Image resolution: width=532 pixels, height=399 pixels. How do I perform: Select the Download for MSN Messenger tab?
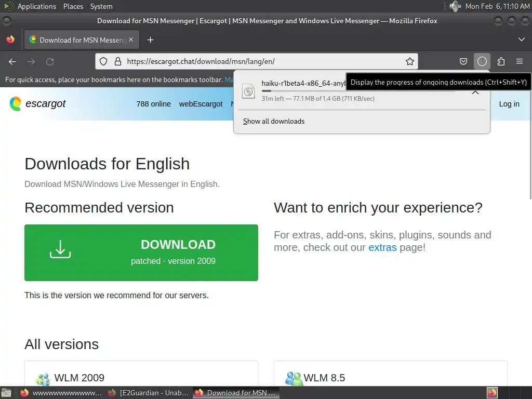82,39
